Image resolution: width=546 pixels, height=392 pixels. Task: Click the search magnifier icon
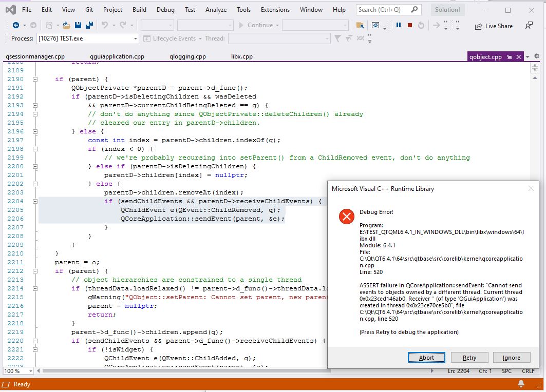click(415, 10)
